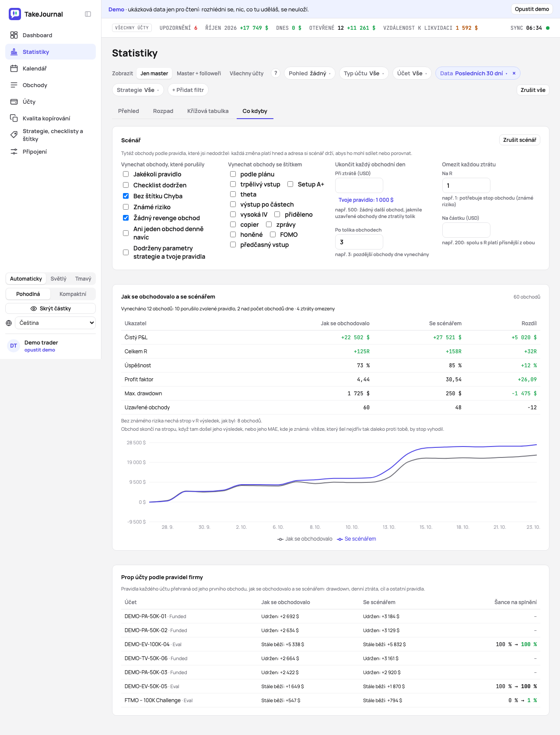
Task: Open the Strategie filter dropdown
Action: tap(138, 90)
